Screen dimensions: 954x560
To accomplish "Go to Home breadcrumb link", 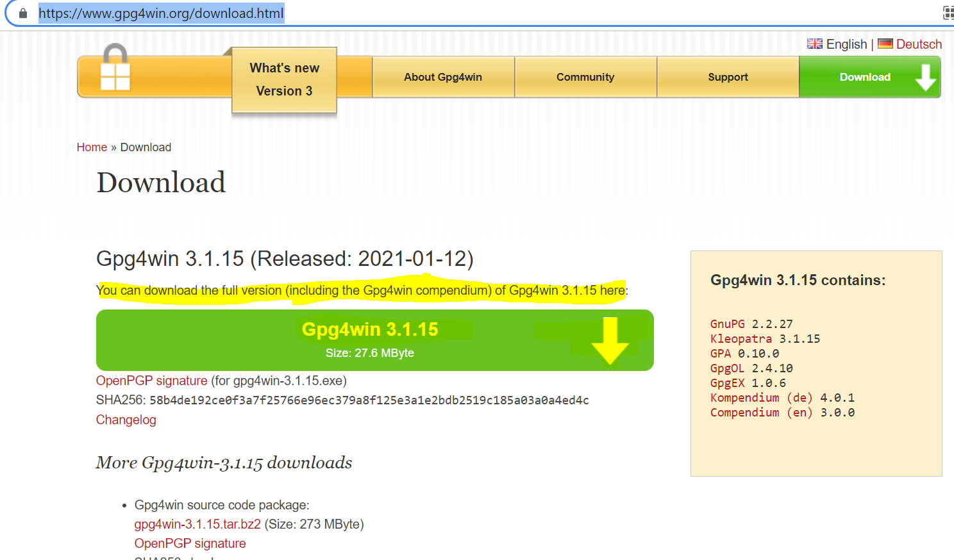I will 92,147.
